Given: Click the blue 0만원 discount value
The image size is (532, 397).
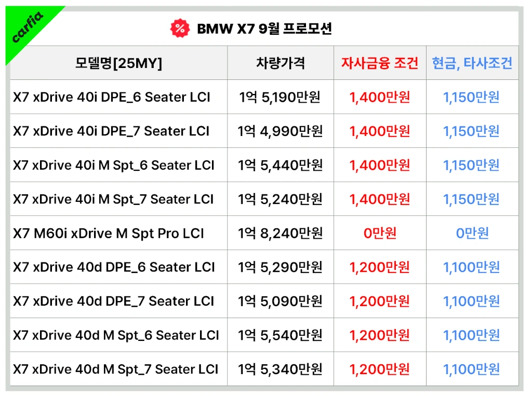Looking at the screenshot, I should (x=472, y=234).
